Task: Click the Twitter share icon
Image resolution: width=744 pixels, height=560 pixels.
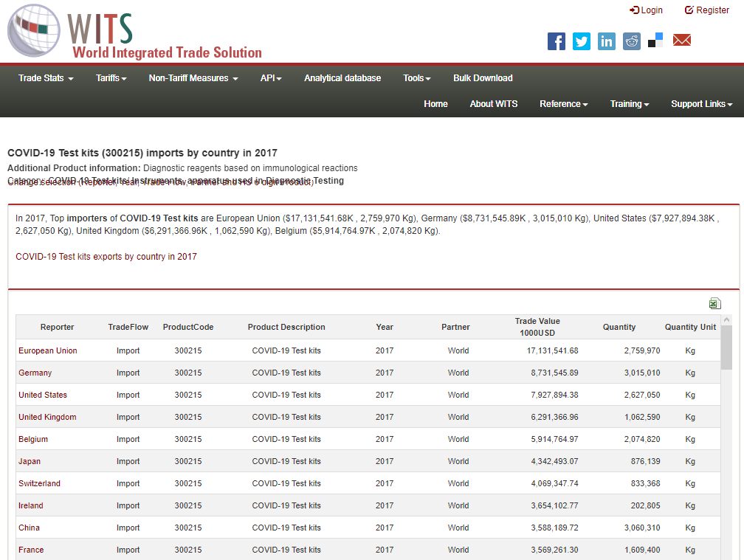Action: [582, 41]
